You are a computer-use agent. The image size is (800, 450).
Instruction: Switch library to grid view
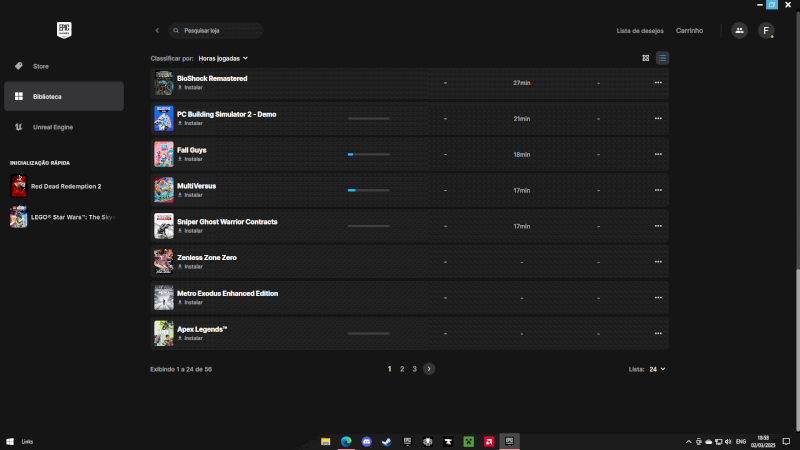(645, 58)
